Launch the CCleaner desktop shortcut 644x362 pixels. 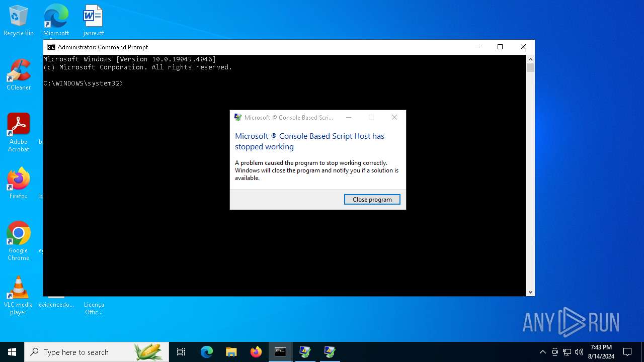pos(19,75)
